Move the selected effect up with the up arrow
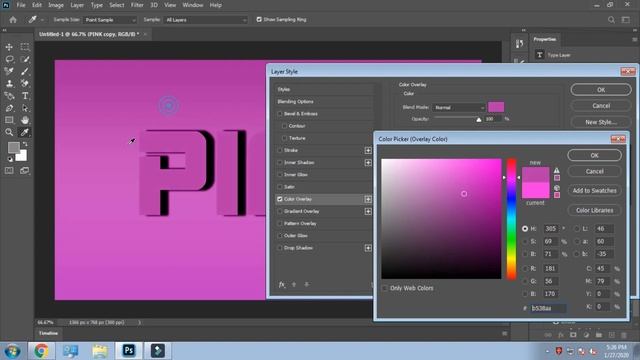 (294, 284)
